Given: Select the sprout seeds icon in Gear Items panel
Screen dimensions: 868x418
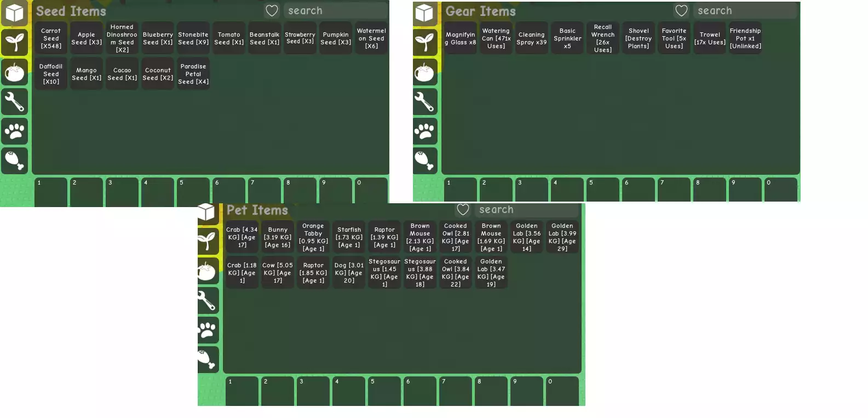Looking at the screenshot, I should [x=424, y=42].
